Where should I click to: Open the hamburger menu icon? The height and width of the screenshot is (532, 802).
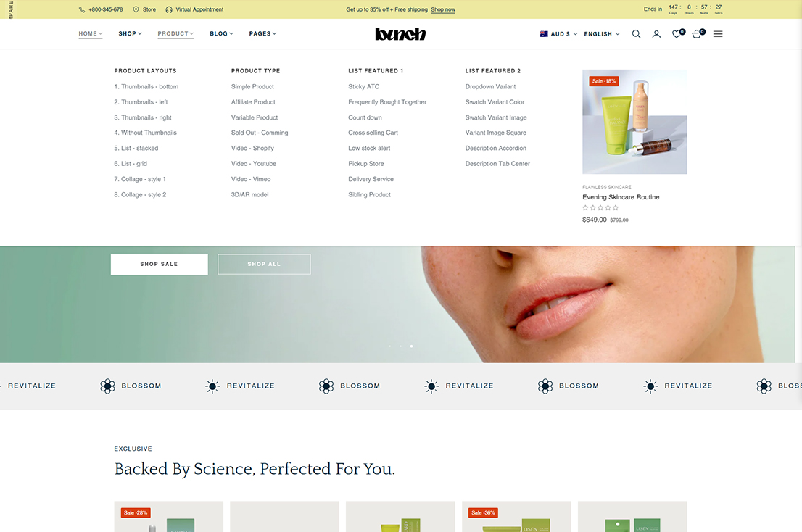point(718,34)
